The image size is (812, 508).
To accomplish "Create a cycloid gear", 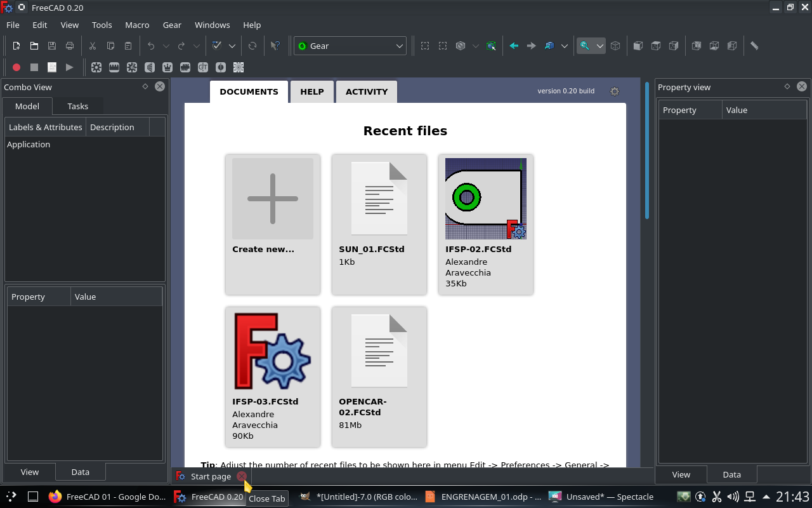I will 132,67.
